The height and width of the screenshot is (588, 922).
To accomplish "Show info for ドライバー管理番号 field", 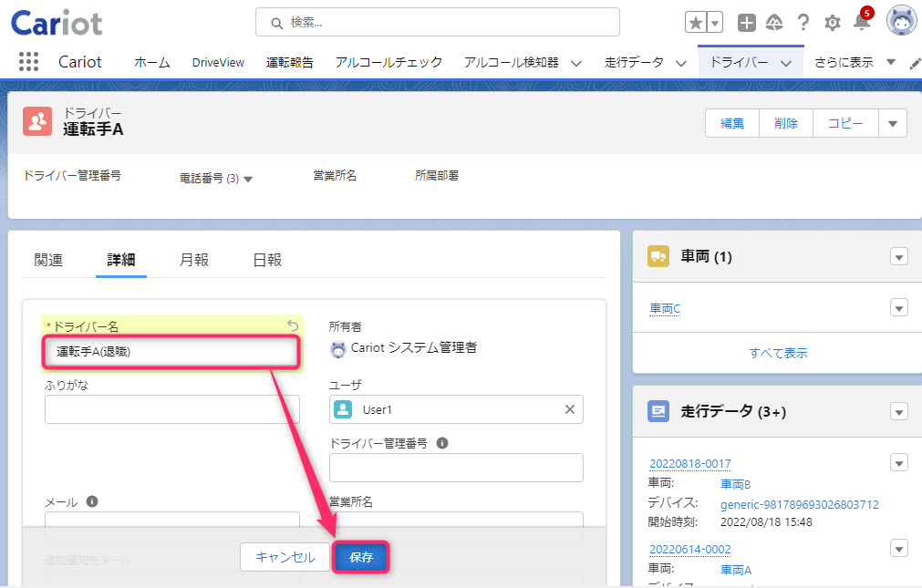I will [x=442, y=443].
